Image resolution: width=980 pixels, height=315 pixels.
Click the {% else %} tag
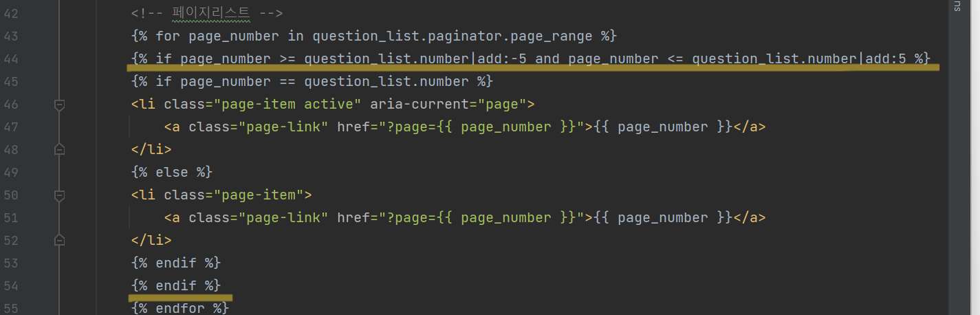(172, 172)
